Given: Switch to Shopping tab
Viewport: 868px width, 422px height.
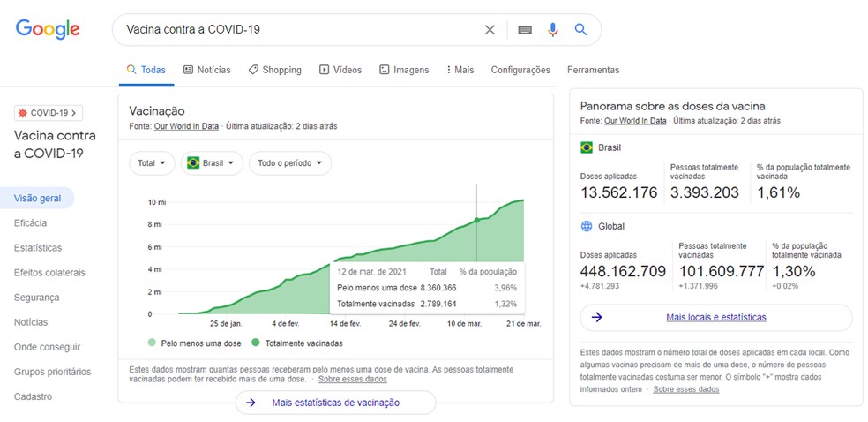Looking at the screenshot, I should 274,70.
